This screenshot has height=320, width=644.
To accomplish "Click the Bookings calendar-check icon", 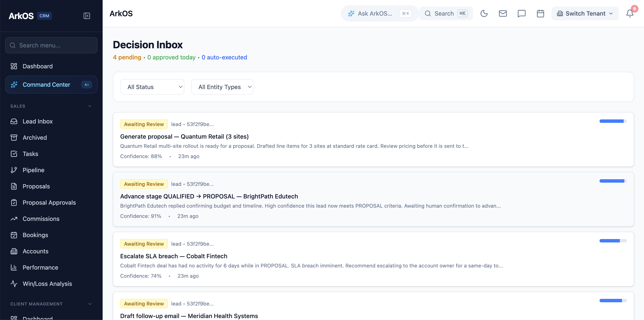I will pyautogui.click(x=14, y=235).
